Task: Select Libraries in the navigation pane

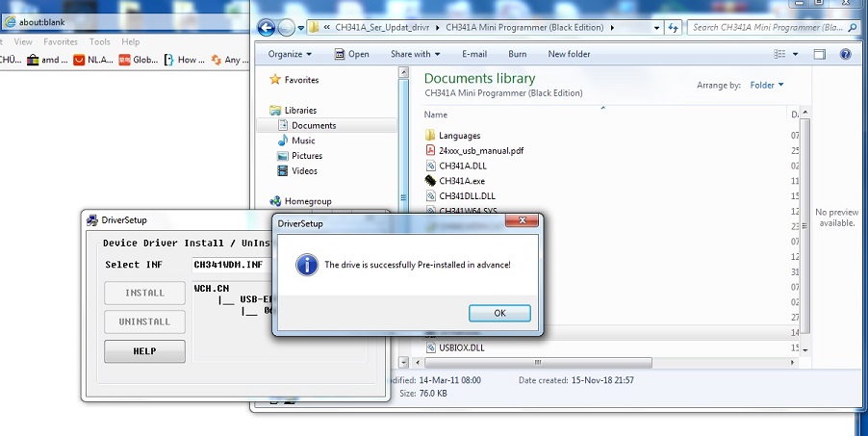Action: point(300,111)
